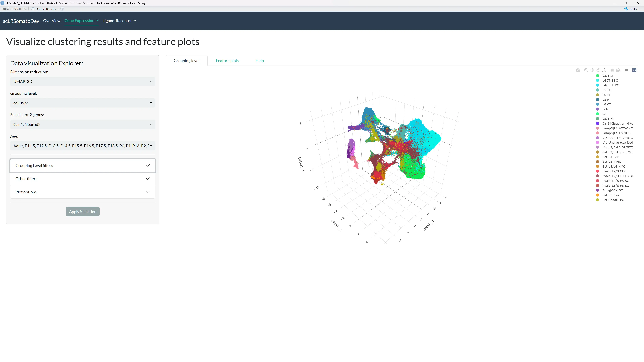Click the Open in Browser link
This screenshot has width=644, height=362.
(x=45, y=9)
